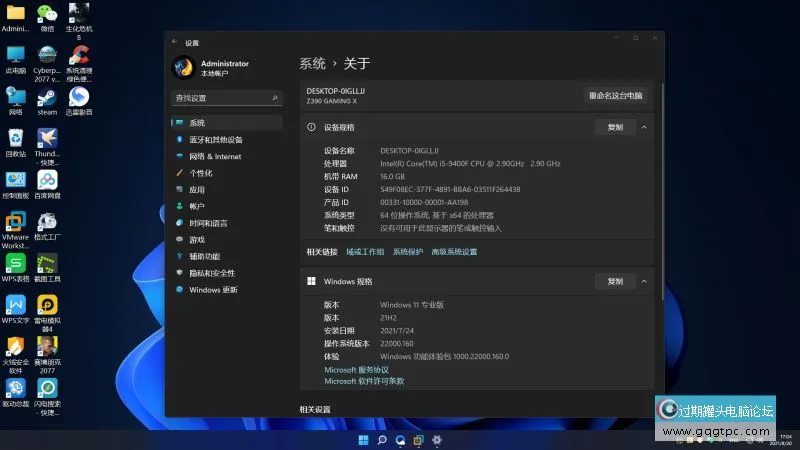Open the taskbar search icon

[x=382, y=439]
